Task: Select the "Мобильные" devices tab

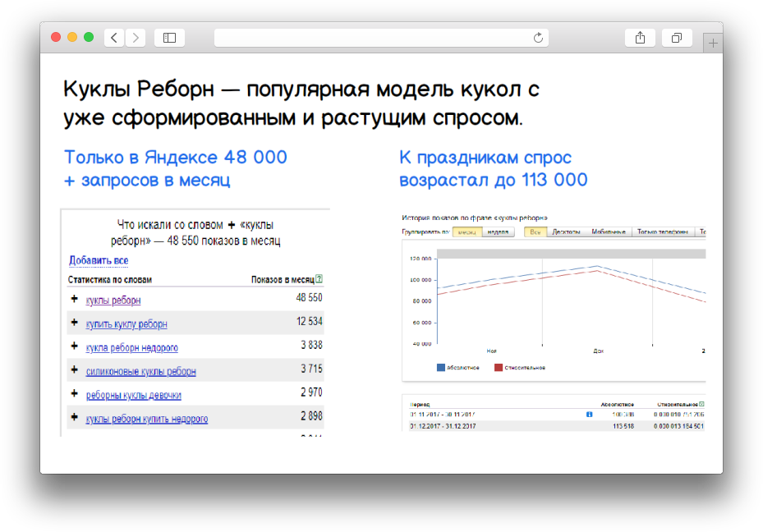Action: click(609, 232)
